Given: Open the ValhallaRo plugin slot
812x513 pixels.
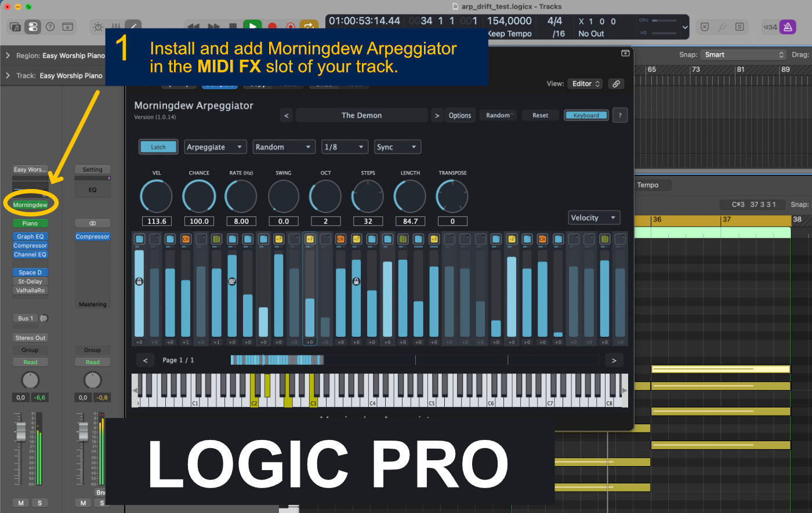Looking at the screenshot, I should 30,290.
